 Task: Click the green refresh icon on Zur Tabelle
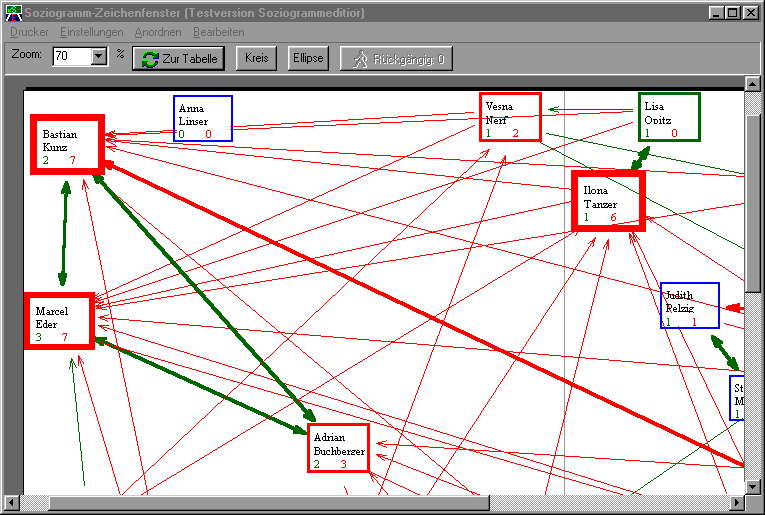coord(151,59)
